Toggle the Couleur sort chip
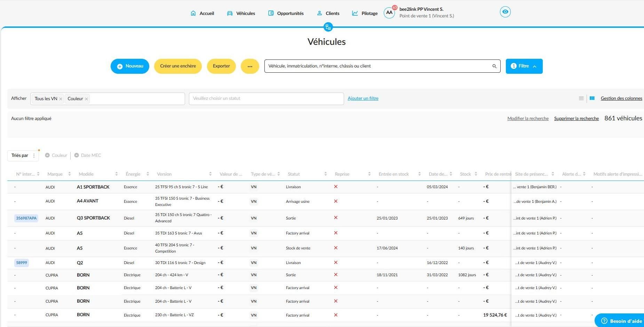This screenshot has width=644, height=327. pyautogui.click(x=56, y=155)
